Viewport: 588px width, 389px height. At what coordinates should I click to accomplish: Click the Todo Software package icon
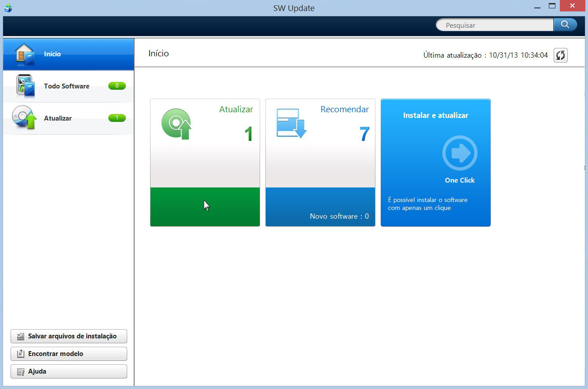[25, 86]
